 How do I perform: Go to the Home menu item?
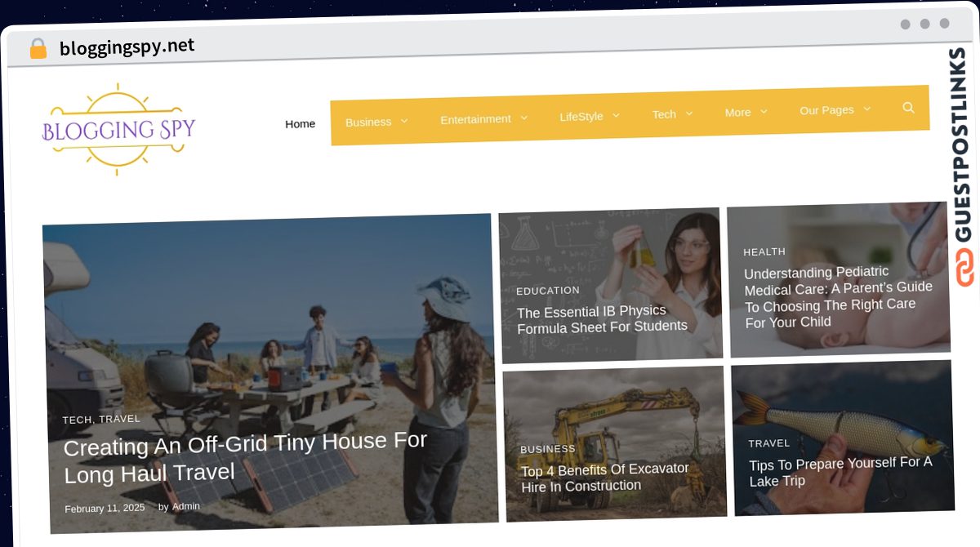300,124
